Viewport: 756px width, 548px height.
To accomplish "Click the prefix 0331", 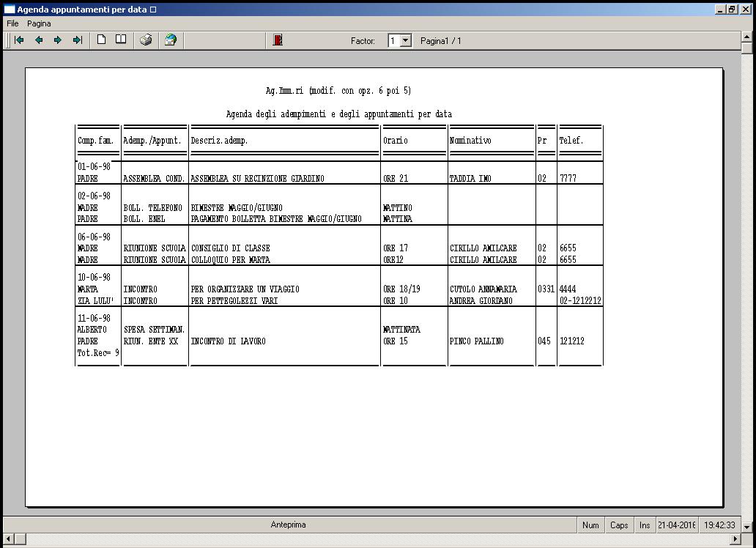I will (x=546, y=289).
